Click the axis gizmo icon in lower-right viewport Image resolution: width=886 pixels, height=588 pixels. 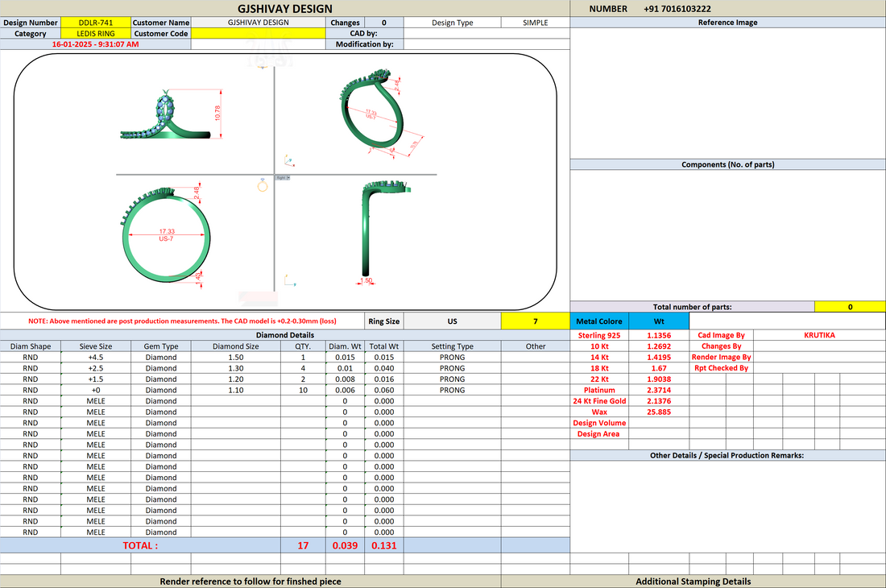[x=290, y=280]
